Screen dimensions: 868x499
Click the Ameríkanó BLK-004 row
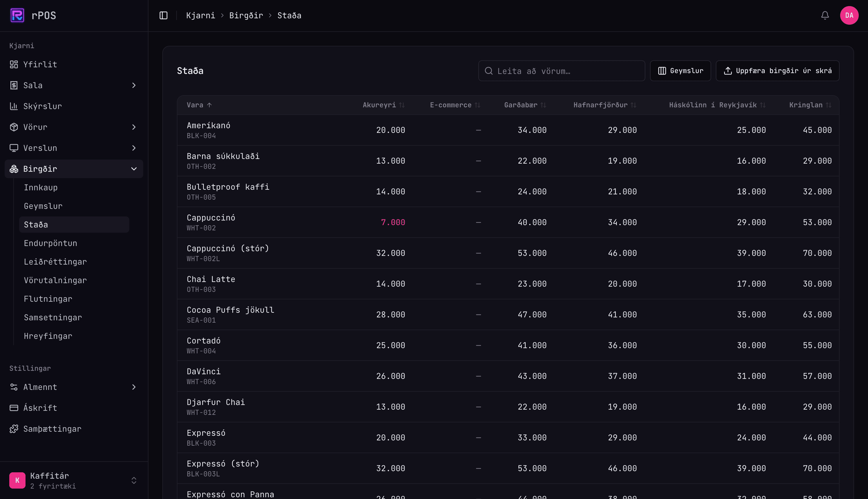pos(508,130)
